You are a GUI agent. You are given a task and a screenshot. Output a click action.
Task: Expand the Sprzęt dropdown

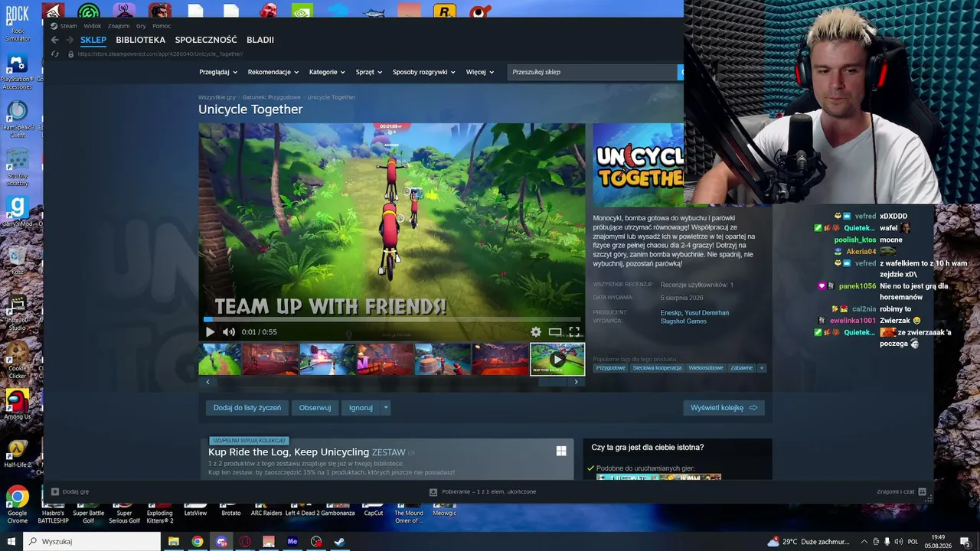[x=369, y=72]
